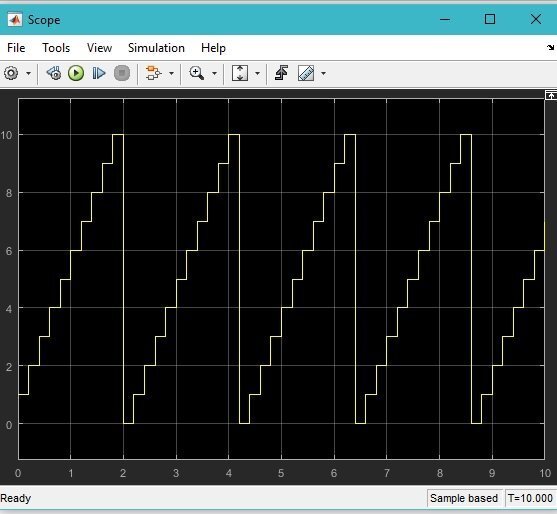Image resolution: width=557 pixels, height=514 pixels.
Task: Open the File menu
Action: (x=16, y=48)
